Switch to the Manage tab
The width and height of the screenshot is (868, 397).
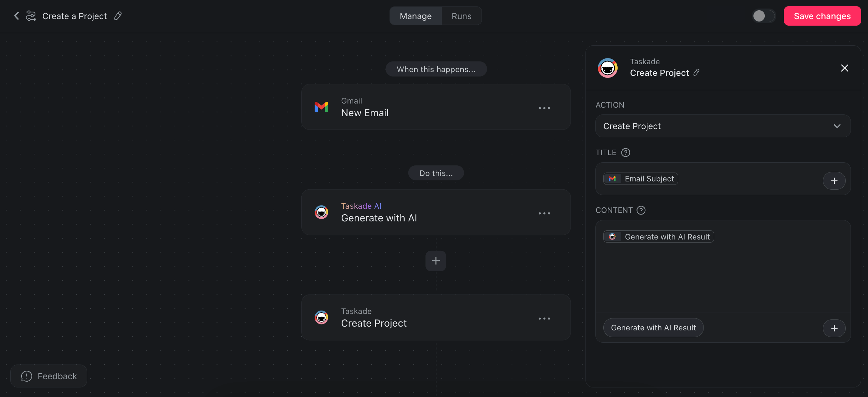coord(416,15)
